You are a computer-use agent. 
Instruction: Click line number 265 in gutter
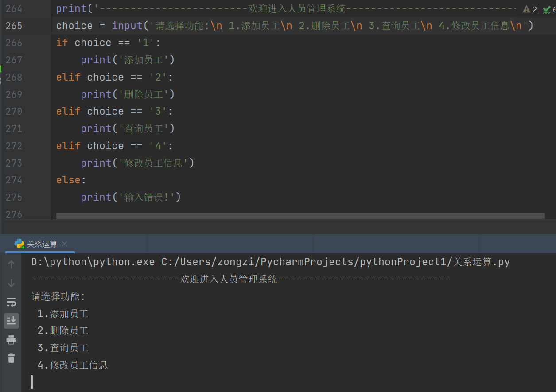pos(14,26)
